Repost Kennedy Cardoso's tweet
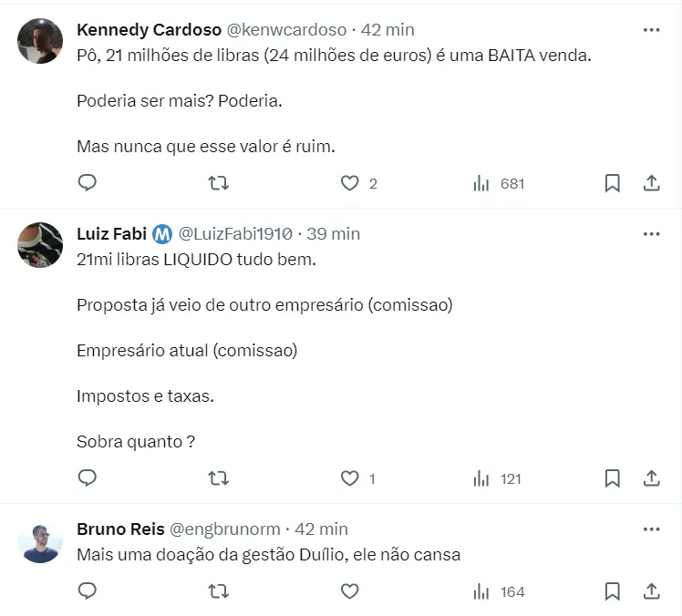The height and width of the screenshot is (616, 682). point(219,183)
